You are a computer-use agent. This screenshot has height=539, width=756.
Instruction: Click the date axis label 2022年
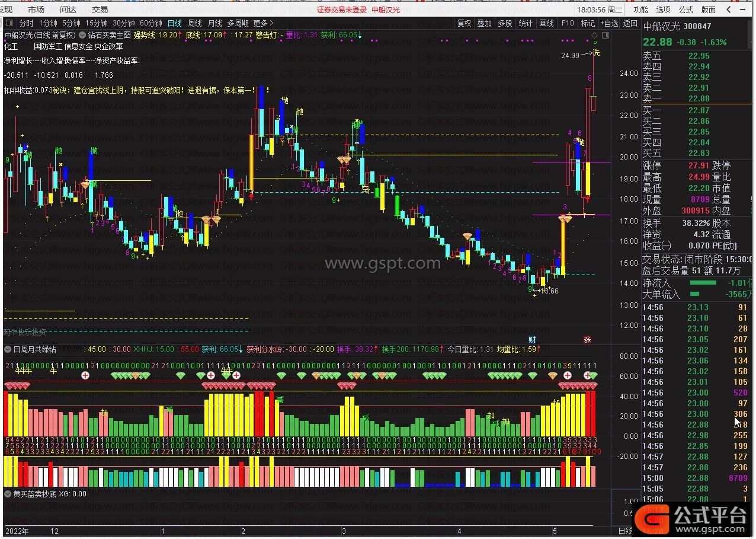click(17, 531)
